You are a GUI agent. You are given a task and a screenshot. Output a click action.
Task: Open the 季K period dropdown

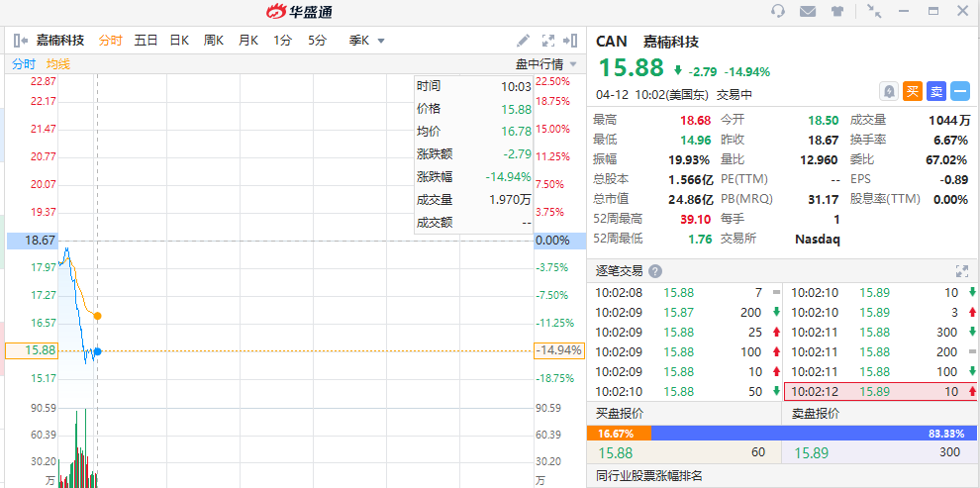[367, 41]
